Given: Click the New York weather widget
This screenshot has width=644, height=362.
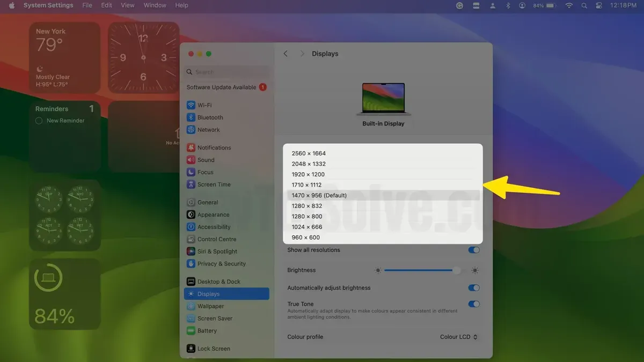Looking at the screenshot, I should tap(64, 57).
